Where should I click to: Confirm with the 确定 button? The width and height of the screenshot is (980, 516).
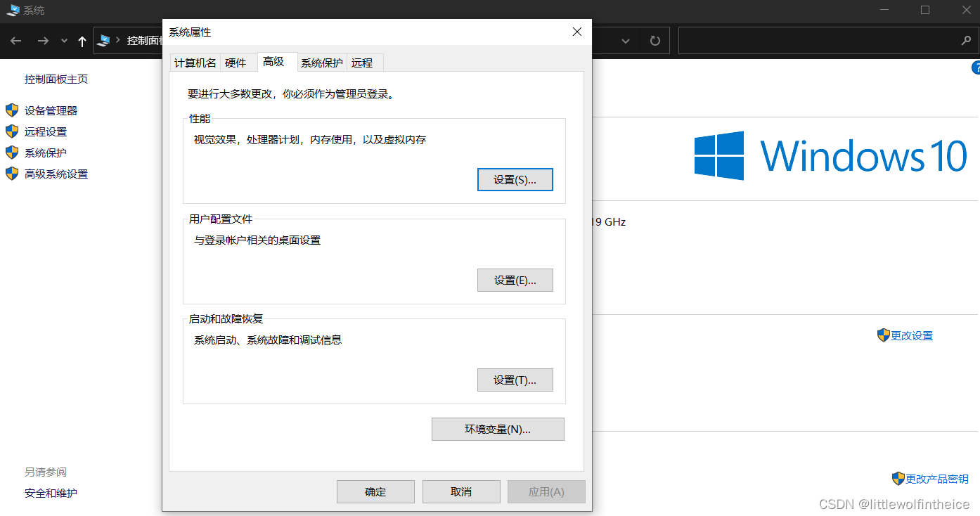point(375,491)
